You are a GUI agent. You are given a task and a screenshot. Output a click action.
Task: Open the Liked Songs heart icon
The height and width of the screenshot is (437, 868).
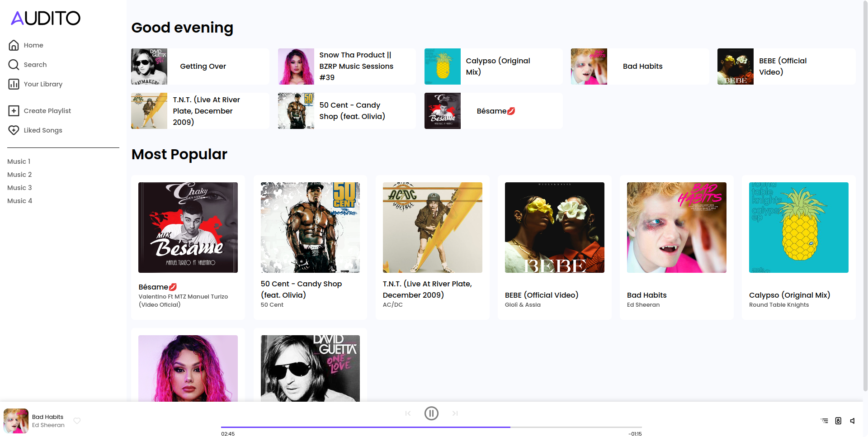point(14,130)
